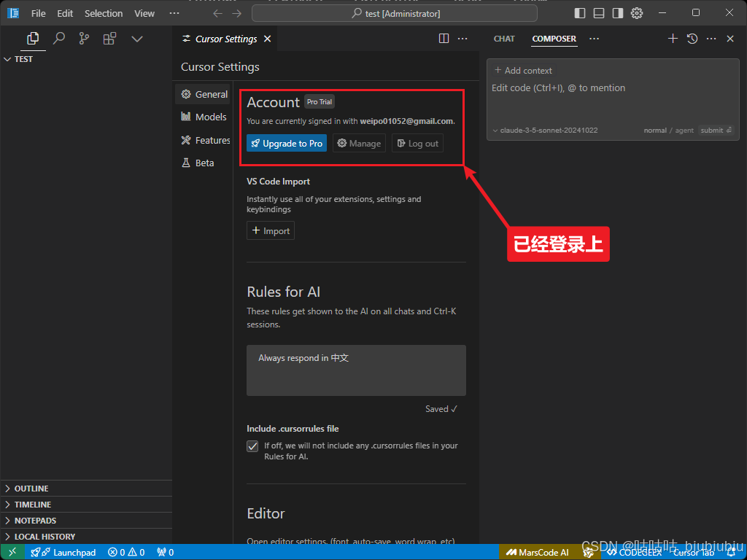This screenshot has height=560, width=747.
Task: Open the Source Control view icon
Action: tap(84, 39)
